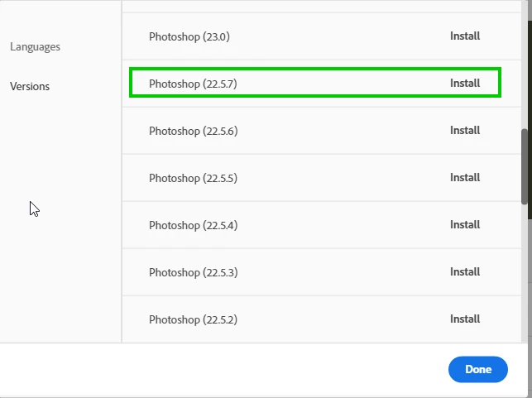The image size is (532, 398).
Task: Click the Photoshop (22.5.6) list entry
Action: tap(193, 131)
